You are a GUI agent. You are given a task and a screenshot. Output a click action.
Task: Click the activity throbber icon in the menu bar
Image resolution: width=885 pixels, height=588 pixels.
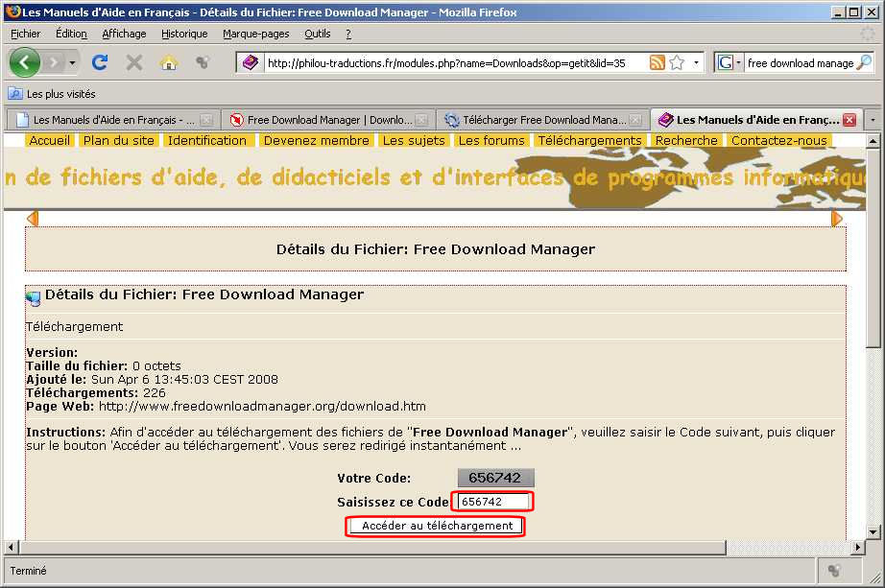coord(868,34)
